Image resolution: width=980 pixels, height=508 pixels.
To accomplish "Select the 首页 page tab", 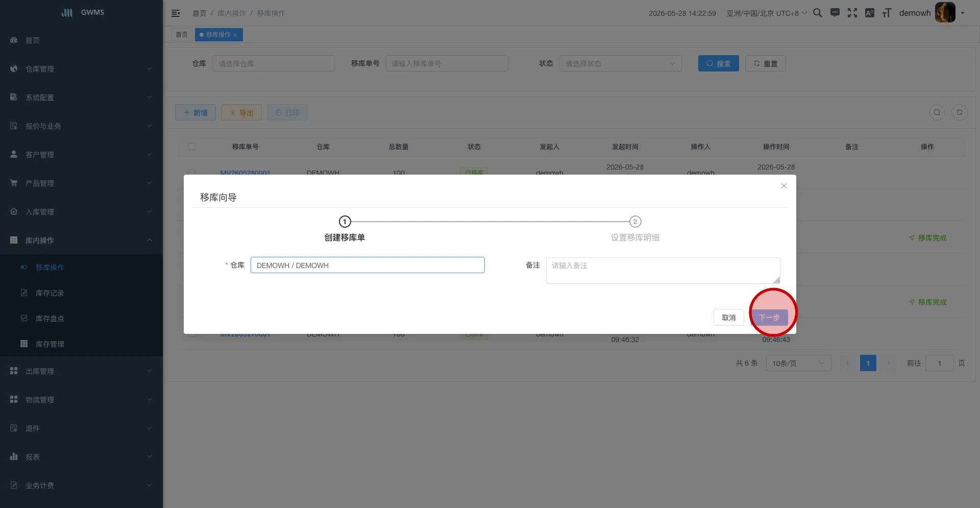I will pyautogui.click(x=182, y=35).
